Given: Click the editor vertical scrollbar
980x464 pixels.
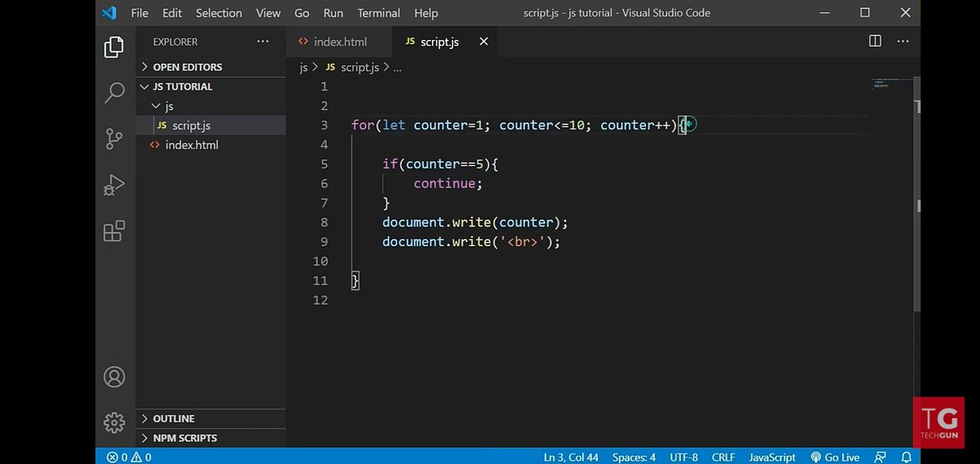Looking at the screenshot, I should 916,194.
